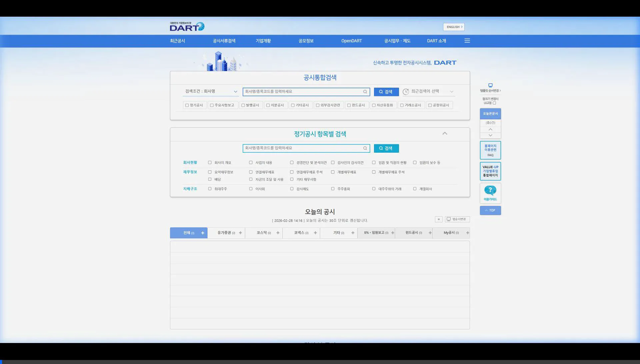Open the hamburger menu in navigation bar
This screenshot has height=364, width=640.
[x=467, y=41]
